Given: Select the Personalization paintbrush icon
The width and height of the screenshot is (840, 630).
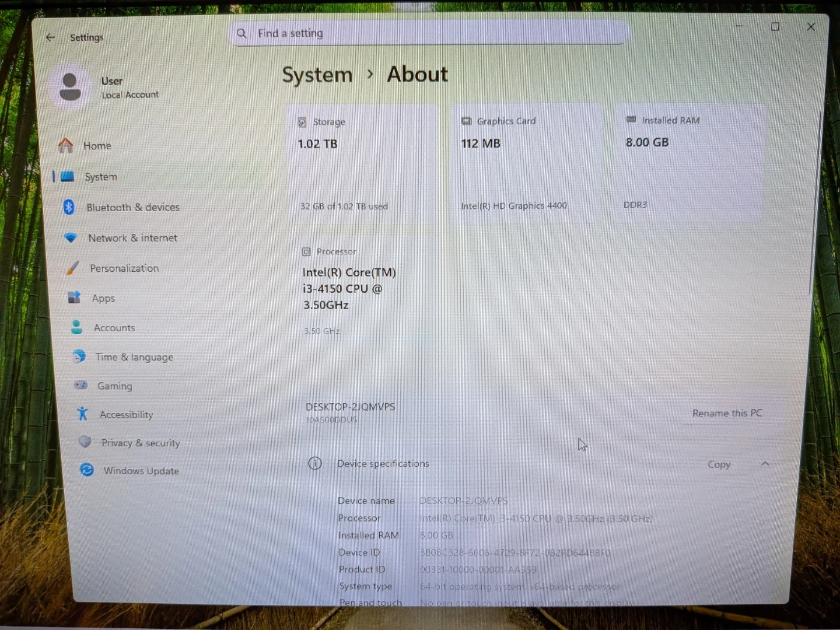Looking at the screenshot, I should click(x=72, y=268).
